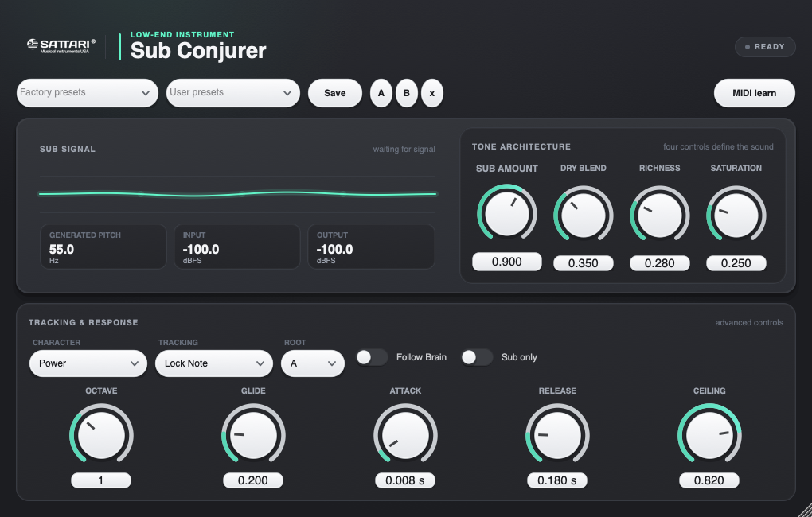
Task: Activate MIDI learn
Action: (x=754, y=93)
